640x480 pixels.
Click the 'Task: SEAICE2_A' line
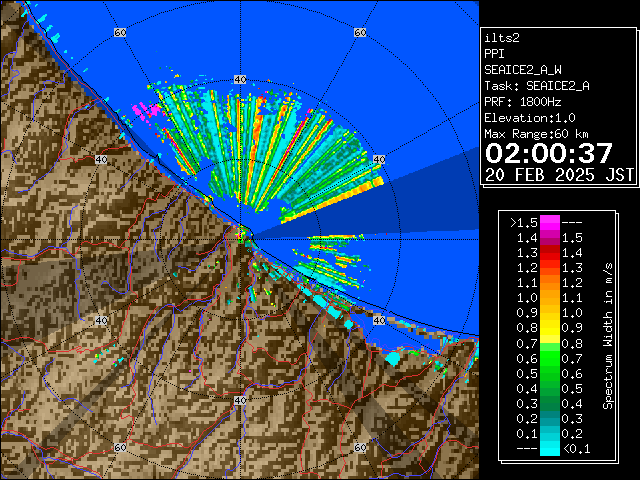tap(537, 86)
